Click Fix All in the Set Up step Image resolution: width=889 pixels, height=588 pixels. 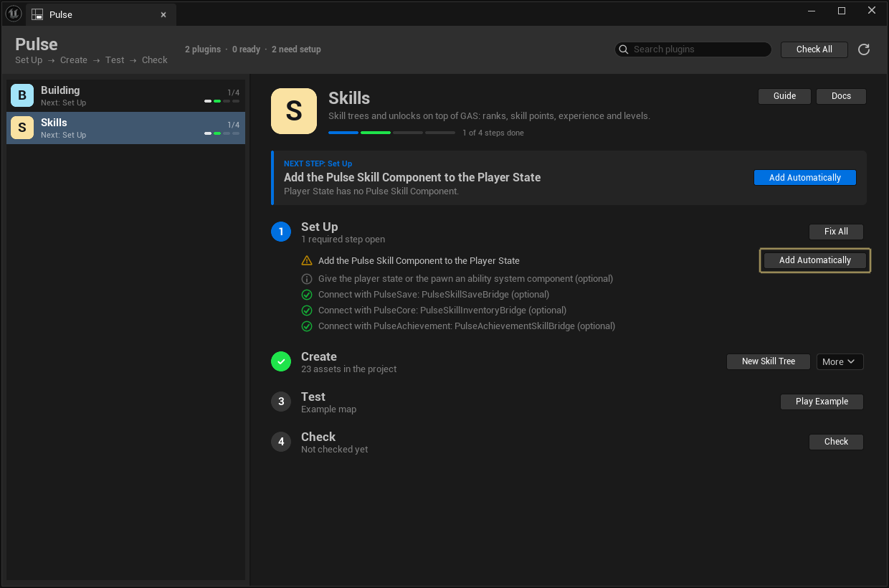pos(836,232)
